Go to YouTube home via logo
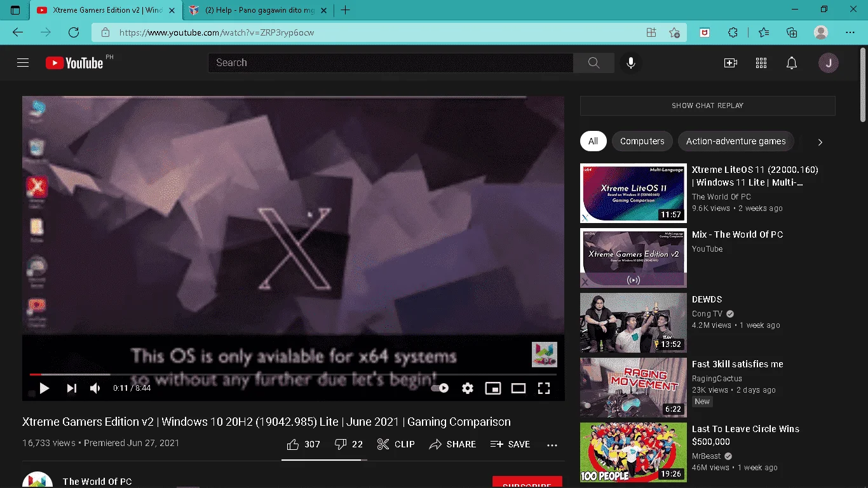Image resolution: width=868 pixels, height=488 pixels. (74, 63)
